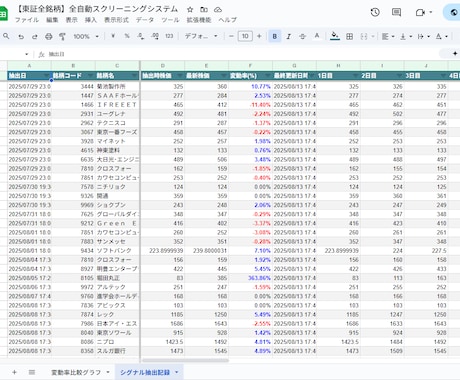
Task: Move document using folder icon
Action: pyautogui.click(x=204, y=10)
